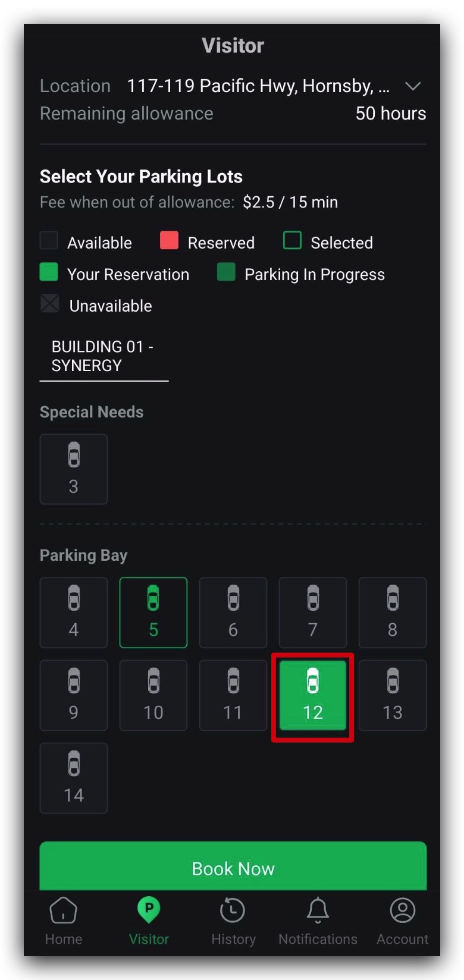Open the Home tab icon
This screenshot has width=464, height=980.
coord(63,910)
